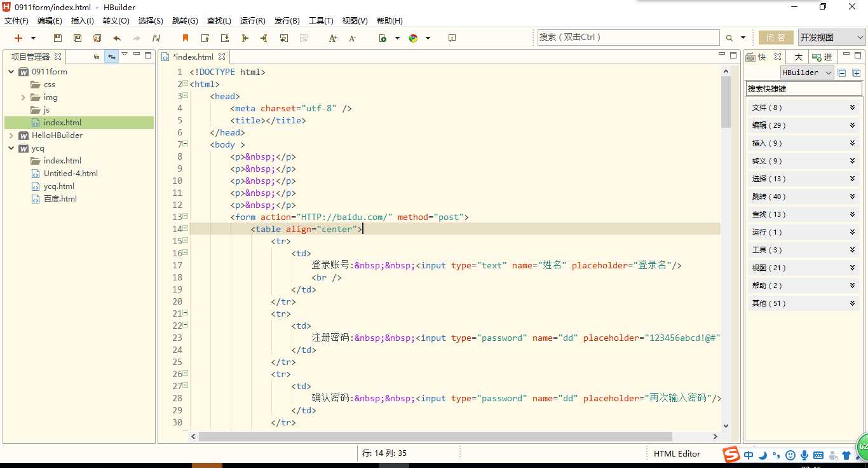Open search options arrow beside magnifier

pos(742,38)
